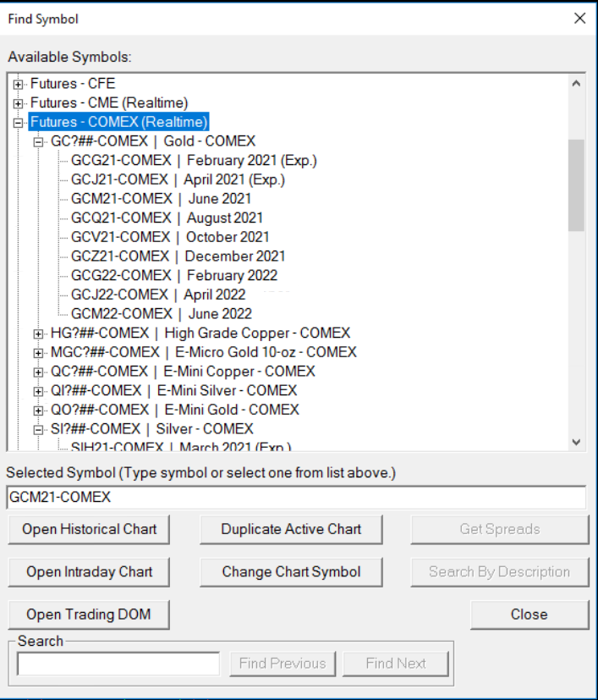
Task: Select GCG22-COMEX February 2022 contract
Action: tap(174, 275)
